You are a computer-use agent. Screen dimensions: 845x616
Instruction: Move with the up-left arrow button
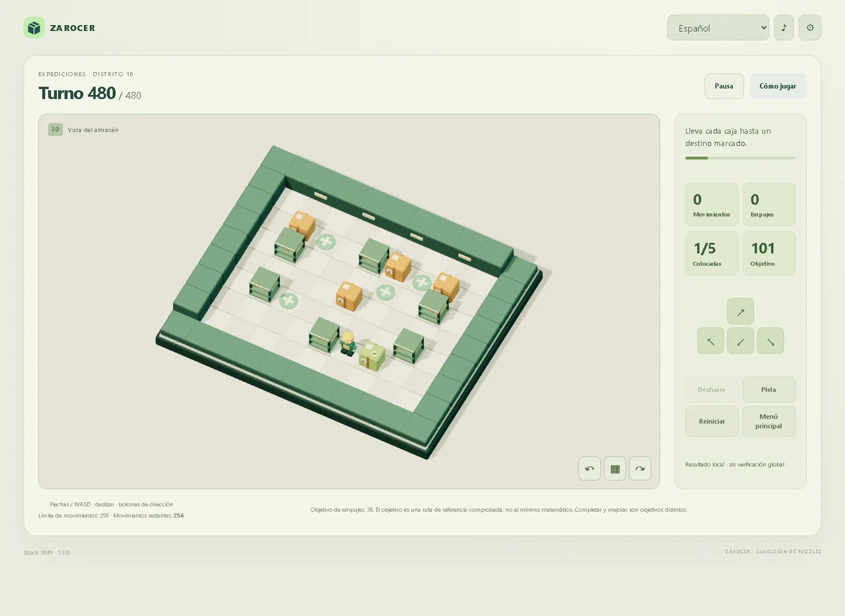(x=710, y=341)
